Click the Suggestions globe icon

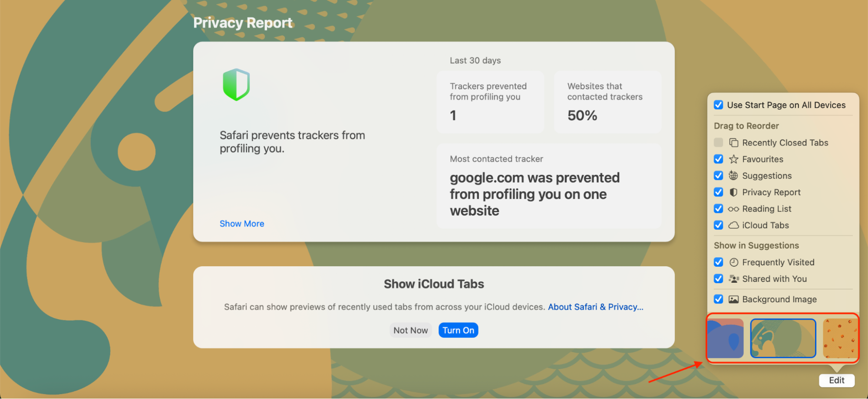point(733,176)
